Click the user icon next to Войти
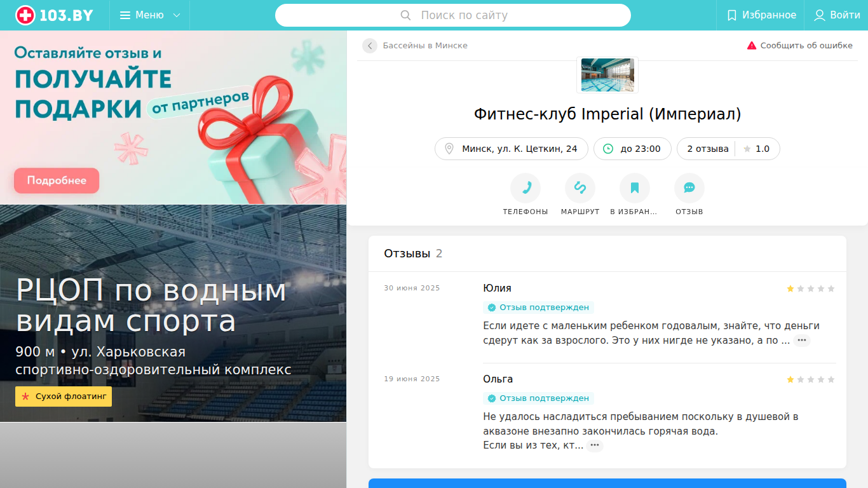Screen dimensions: 868x488 pos(820,15)
